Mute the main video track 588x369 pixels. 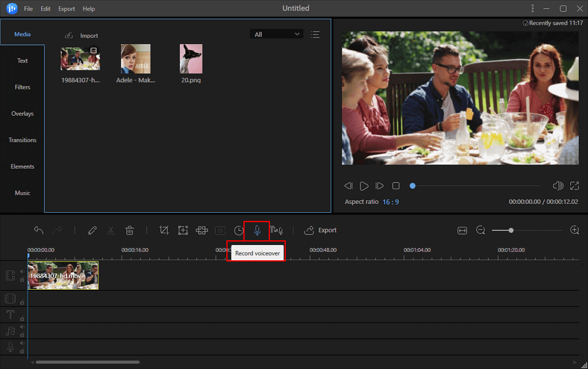click(22, 271)
